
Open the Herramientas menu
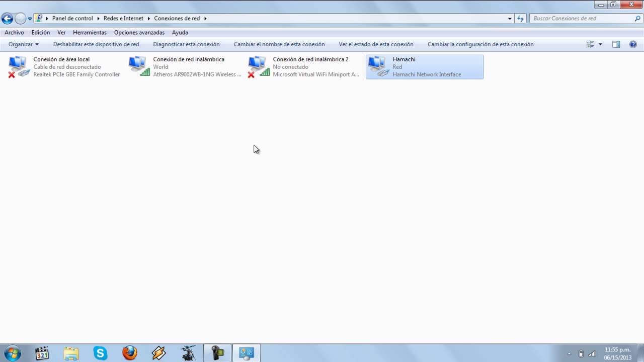[x=90, y=32]
